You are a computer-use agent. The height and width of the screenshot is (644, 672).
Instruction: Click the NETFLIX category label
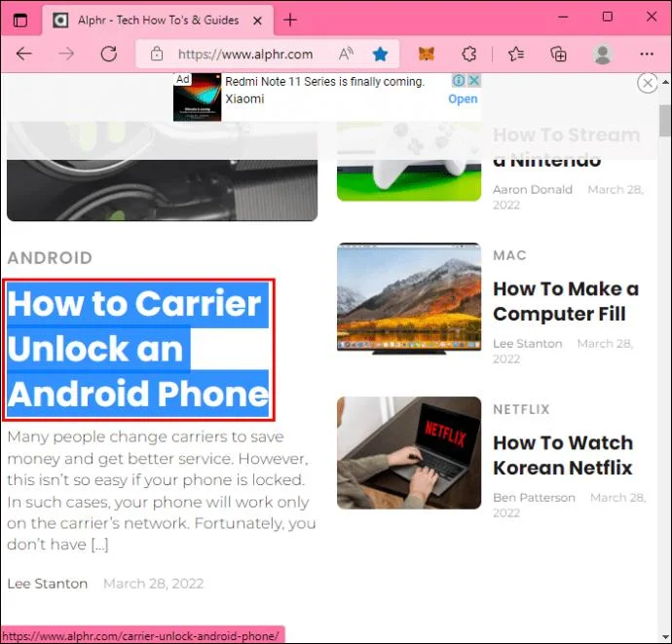[x=521, y=409]
